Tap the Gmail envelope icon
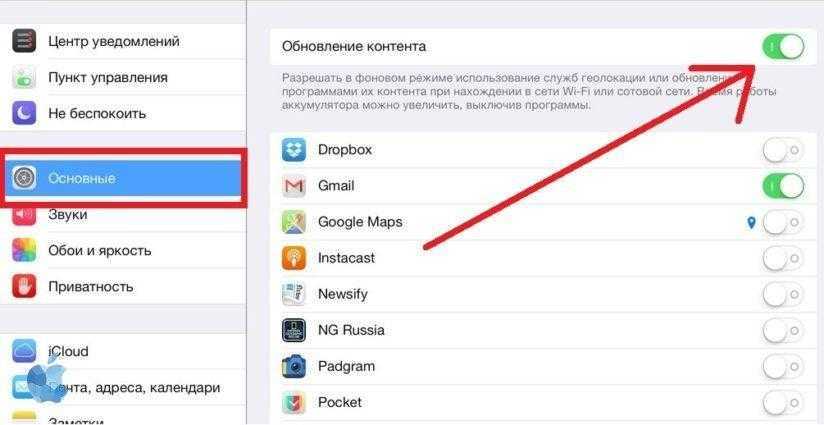Image resolution: width=824 pixels, height=425 pixels. 294,186
